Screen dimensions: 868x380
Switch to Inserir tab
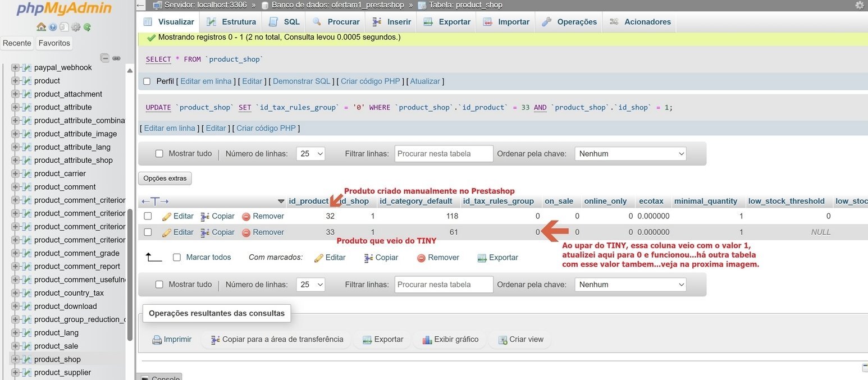point(391,22)
